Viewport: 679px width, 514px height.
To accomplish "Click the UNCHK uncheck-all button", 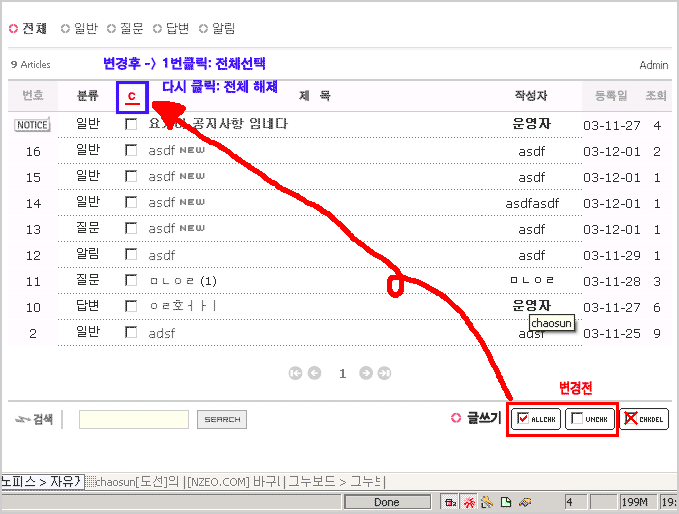I will [590, 419].
